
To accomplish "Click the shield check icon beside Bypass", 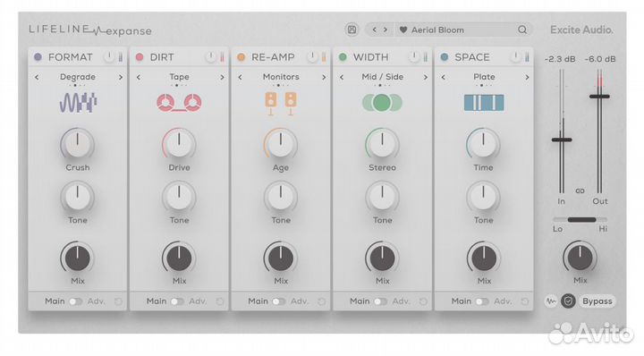I will pyautogui.click(x=569, y=301).
